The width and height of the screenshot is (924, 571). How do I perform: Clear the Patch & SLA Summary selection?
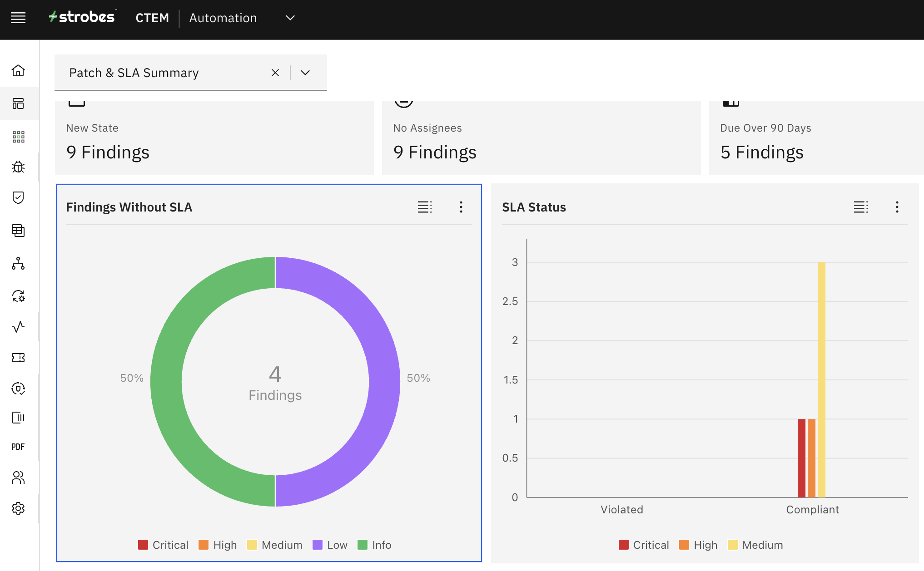coord(275,73)
